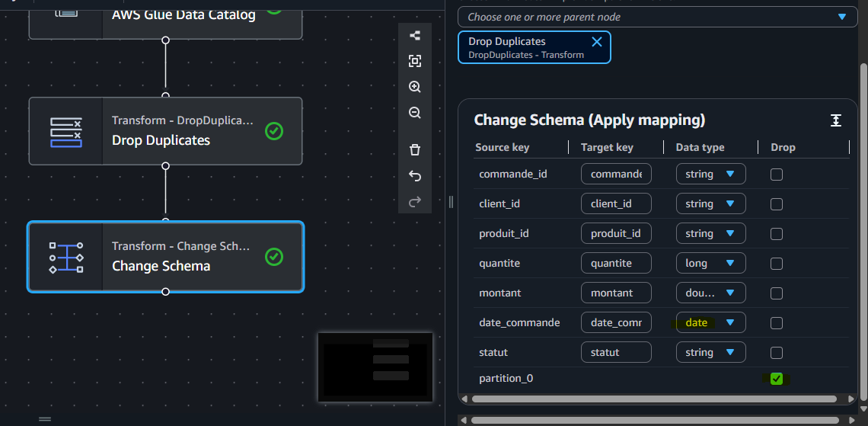The height and width of the screenshot is (426, 868).
Task: Open data type dropdown for produit_id
Action: [x=711, y=234]
